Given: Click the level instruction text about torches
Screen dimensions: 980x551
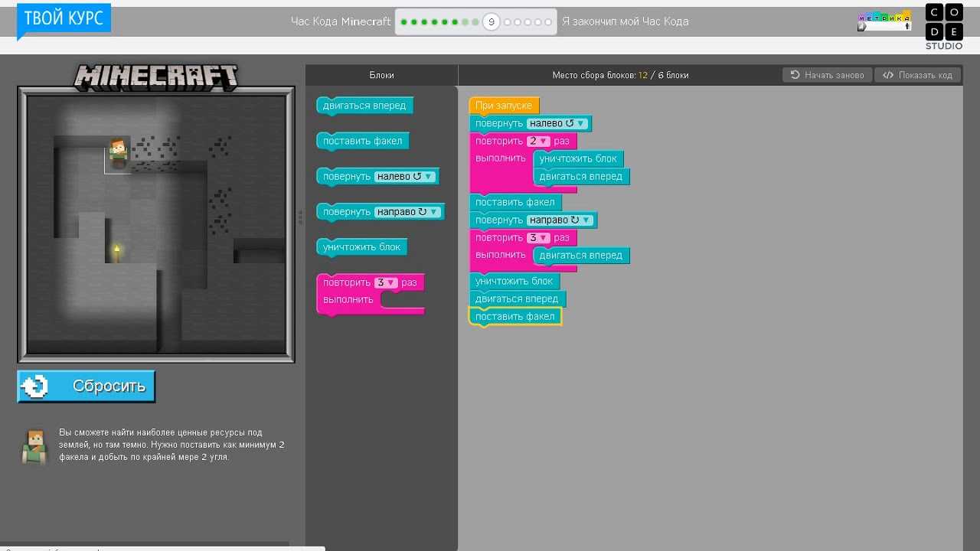Looking at the screenshot, I should click(x=171, y=445).
